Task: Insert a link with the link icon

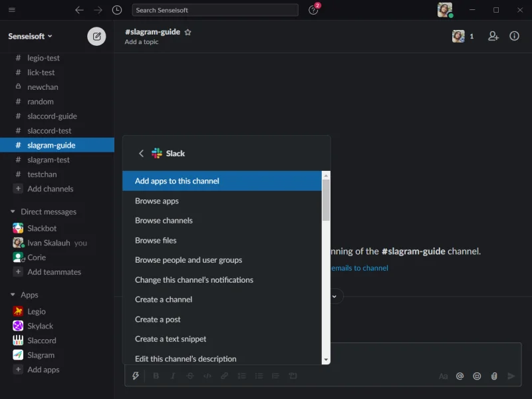Action: [x=224, y=376]
